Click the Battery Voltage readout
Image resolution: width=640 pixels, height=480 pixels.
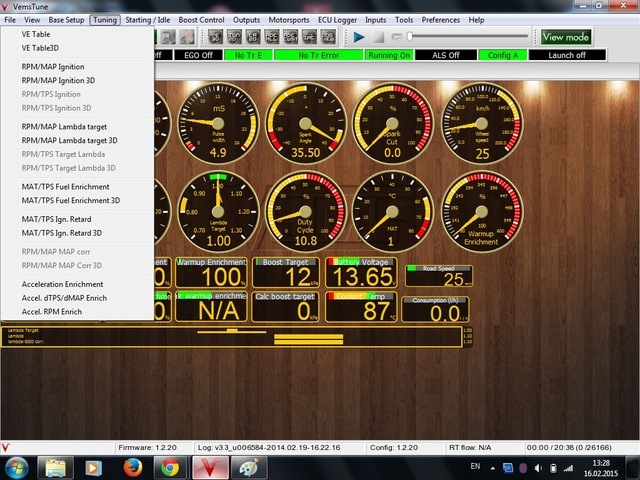click(361, 273)
